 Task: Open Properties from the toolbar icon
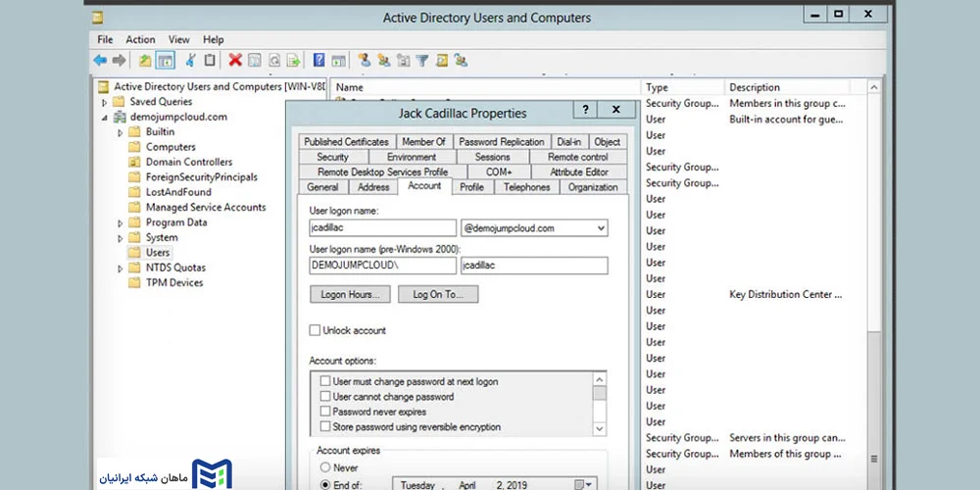[x=255, y=60]
